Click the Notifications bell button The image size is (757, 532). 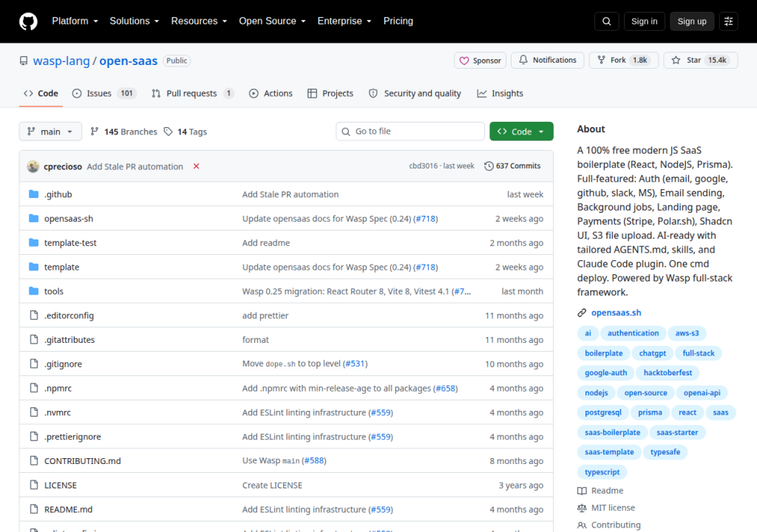click(x=548, y=60)
